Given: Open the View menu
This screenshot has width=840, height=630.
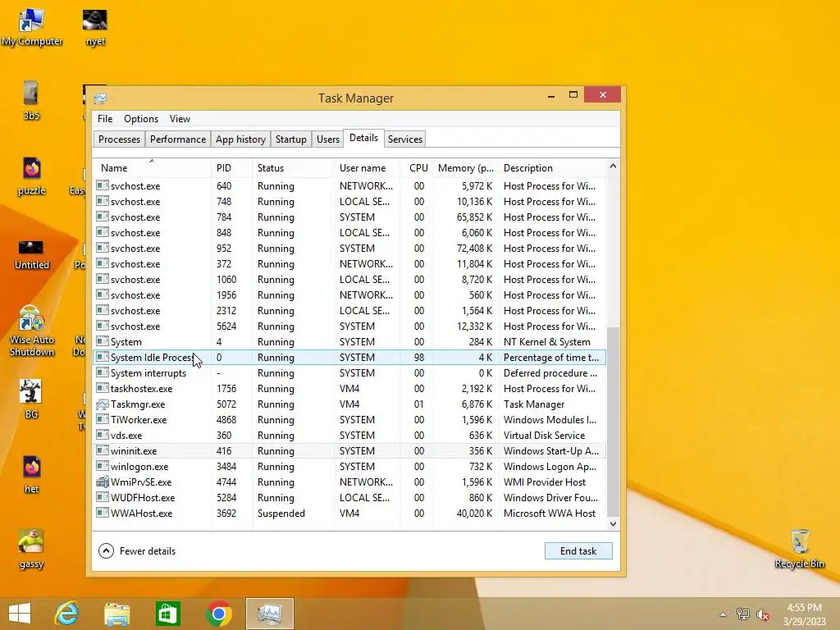Looking at the screenshot, I should click(x=180, y=119).
